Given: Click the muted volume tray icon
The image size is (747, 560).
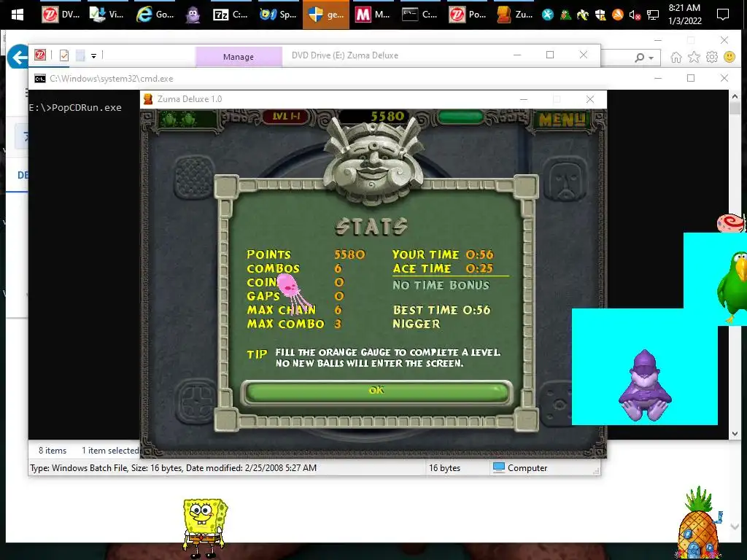Looking at the screenshot, I should [x=635, y=15].
